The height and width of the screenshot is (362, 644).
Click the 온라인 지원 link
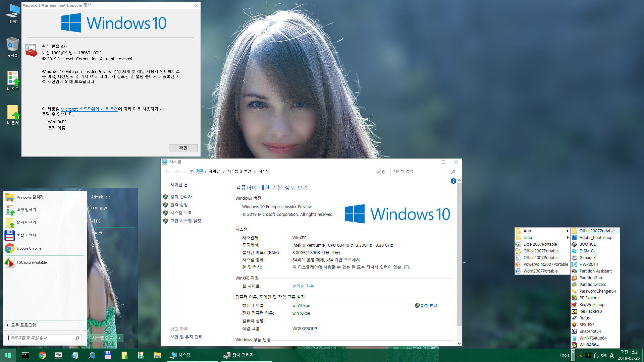coord(303,287)
